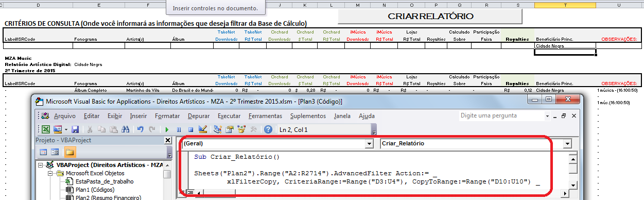Open the Executar menu
The height and width of the screenshot is (200, 644).
229,116
